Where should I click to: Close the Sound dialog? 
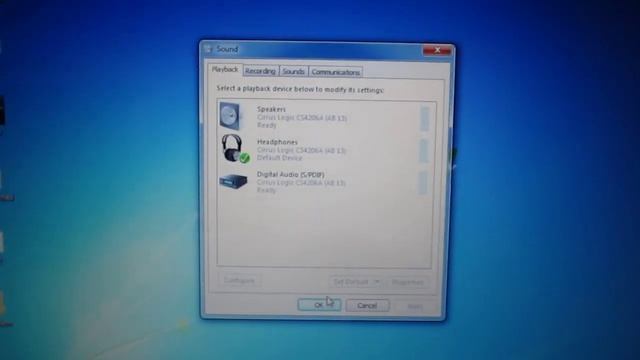click(437, 50)
